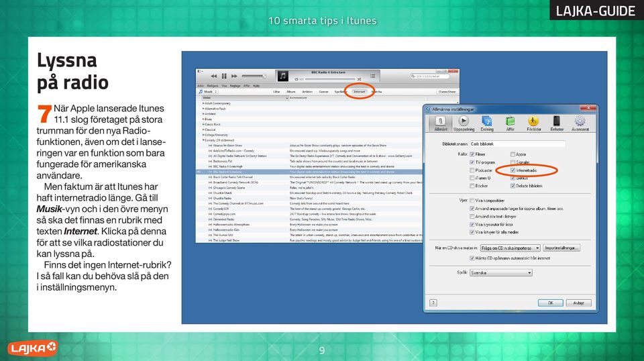Open the Allmänt settings tab icon
This screenshot has height=361, width=644.
[x=440, y=123]
